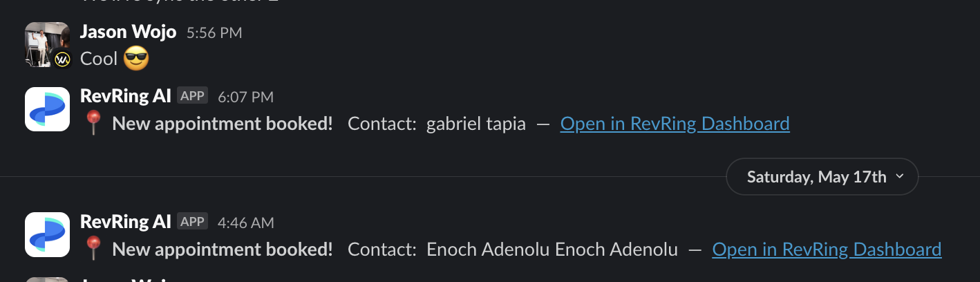The image size is (980, 282).
Task: Open the RevRing AI sender name at 4:46 AM
Action: click(126, 222)
